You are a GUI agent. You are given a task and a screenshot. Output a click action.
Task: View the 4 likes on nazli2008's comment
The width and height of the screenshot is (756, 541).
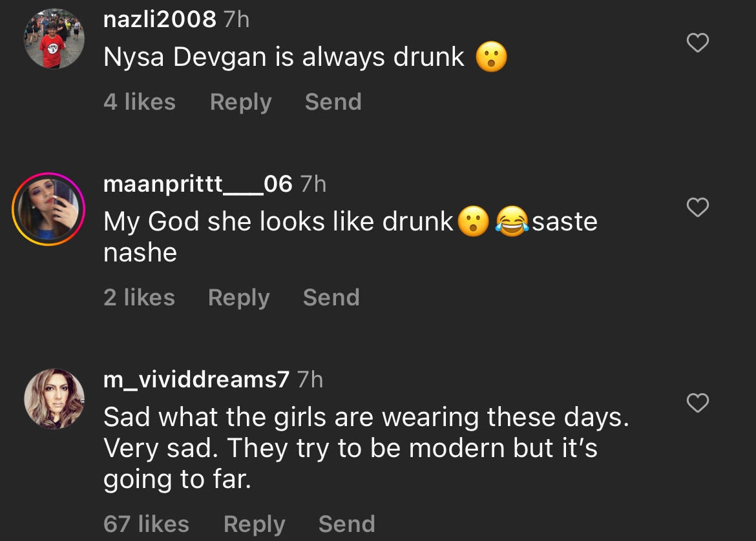tap(139, 102)
